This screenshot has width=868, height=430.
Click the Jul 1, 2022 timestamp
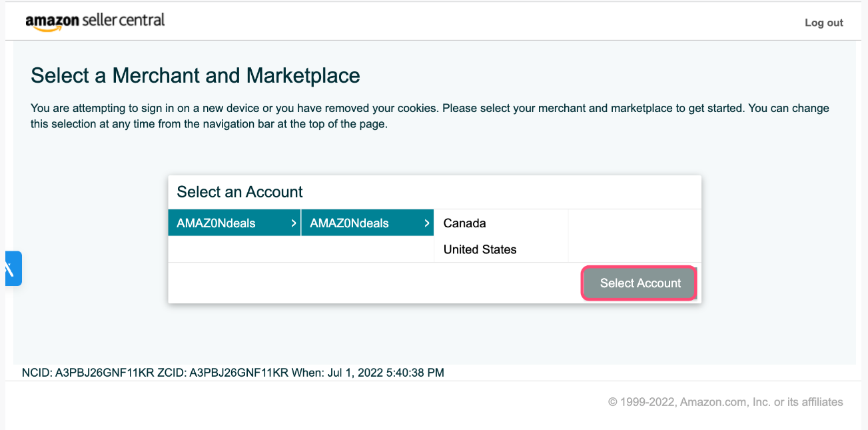[385, 373]
